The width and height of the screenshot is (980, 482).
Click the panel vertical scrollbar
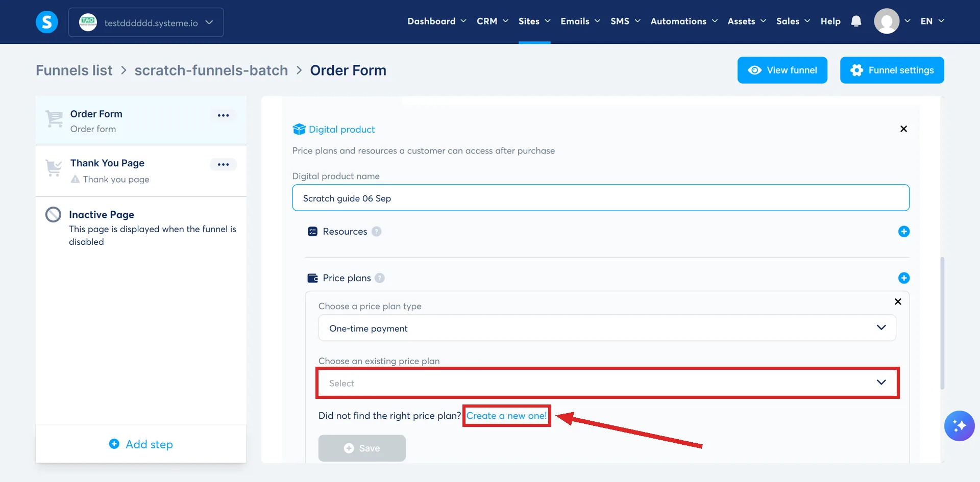coord(942,323)
